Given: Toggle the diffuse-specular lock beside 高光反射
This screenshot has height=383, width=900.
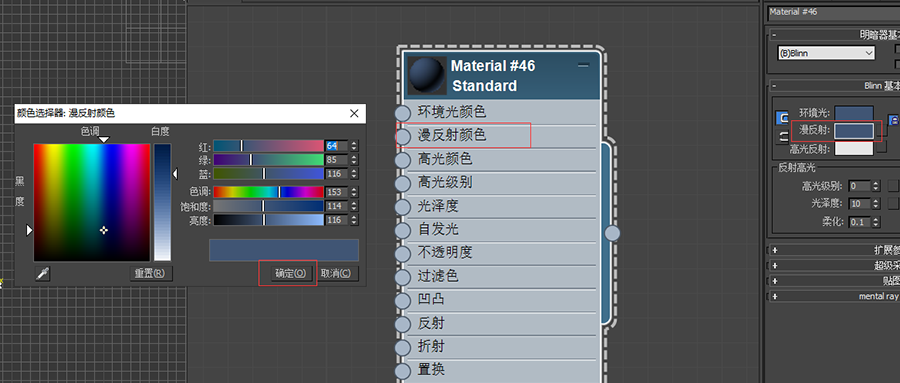Looking at the screenshot, I should point(782,137).
